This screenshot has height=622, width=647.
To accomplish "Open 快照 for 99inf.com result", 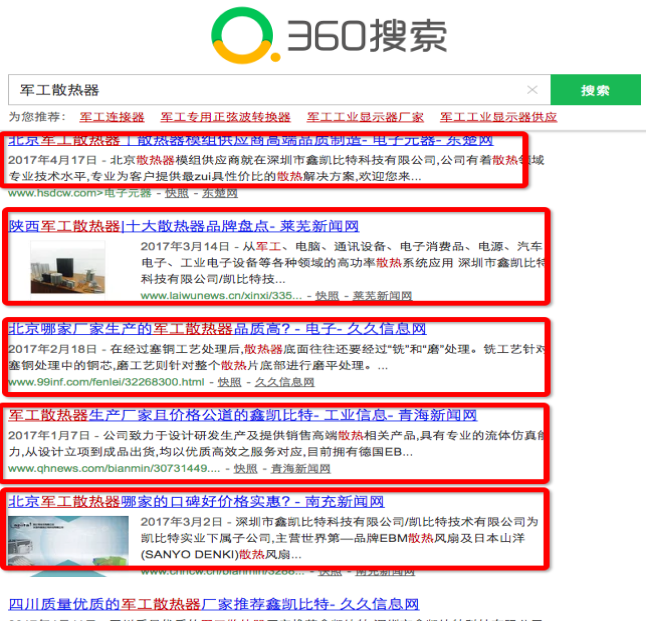I will coord(229,382).
